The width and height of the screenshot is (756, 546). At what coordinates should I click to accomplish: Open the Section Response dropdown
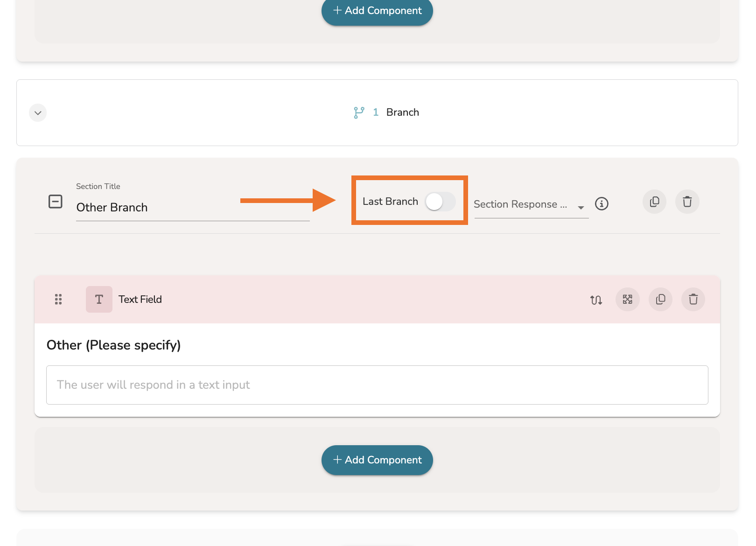[x=531, y=205]
